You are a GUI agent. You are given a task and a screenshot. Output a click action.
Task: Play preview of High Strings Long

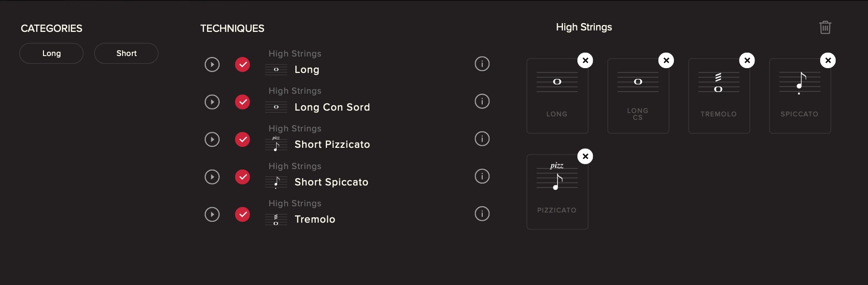coord(212,64)
